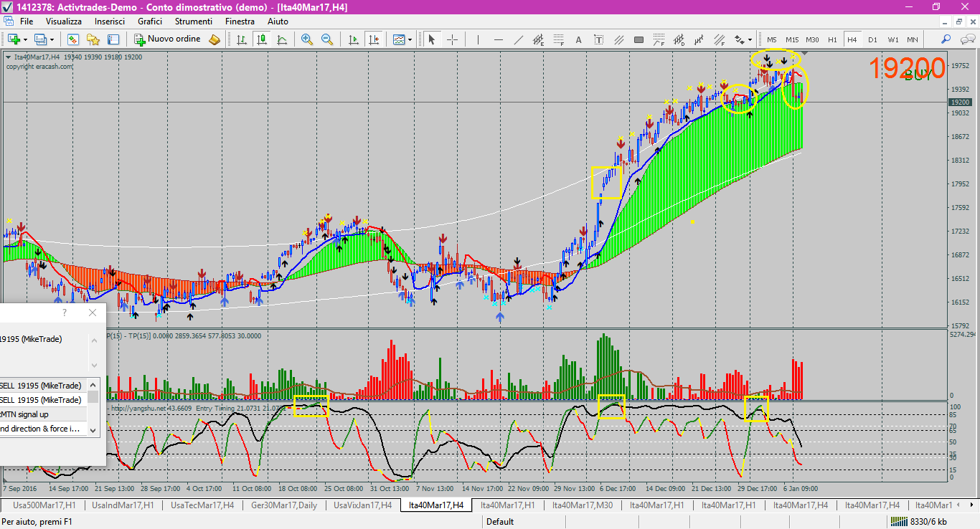
Task: Switch chart to bar chart type
Action: [242, 39]
